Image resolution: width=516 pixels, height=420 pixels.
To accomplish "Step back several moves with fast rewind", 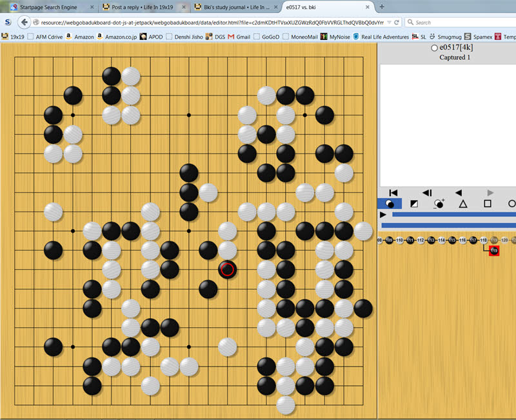I will click(x=427, y=192).
